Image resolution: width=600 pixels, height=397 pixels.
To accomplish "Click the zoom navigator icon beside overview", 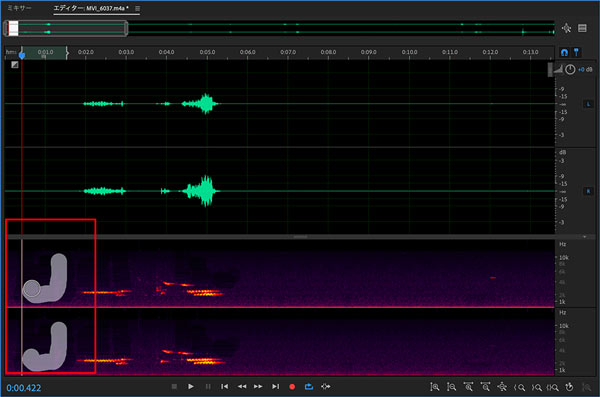I will (x=566, y=28).
